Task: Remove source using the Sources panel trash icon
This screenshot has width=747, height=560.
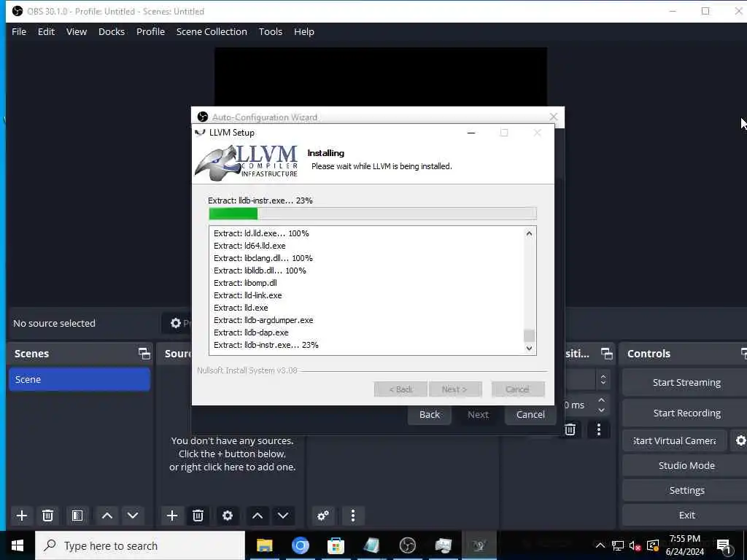Action: (198, 516)
